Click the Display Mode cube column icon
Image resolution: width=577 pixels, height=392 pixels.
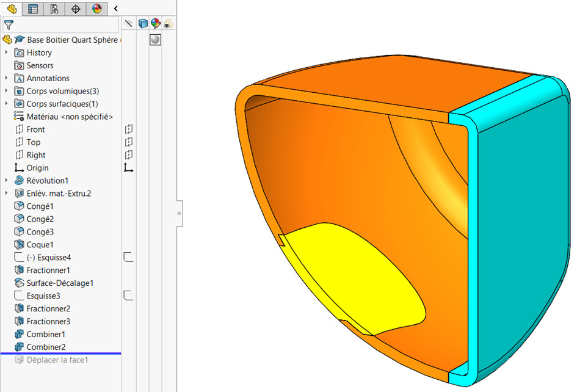[x=143, y=24]
